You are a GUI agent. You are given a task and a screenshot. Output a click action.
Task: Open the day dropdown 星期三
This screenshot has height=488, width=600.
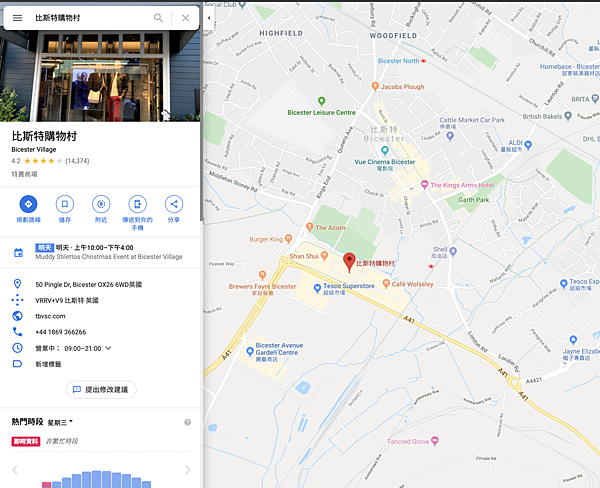[x=60, y=423]
